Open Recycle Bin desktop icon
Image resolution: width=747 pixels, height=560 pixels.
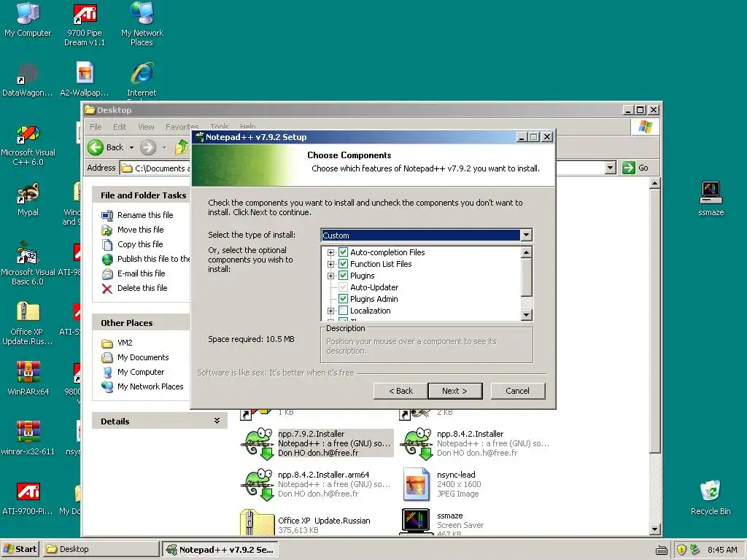tap(711, 498)
